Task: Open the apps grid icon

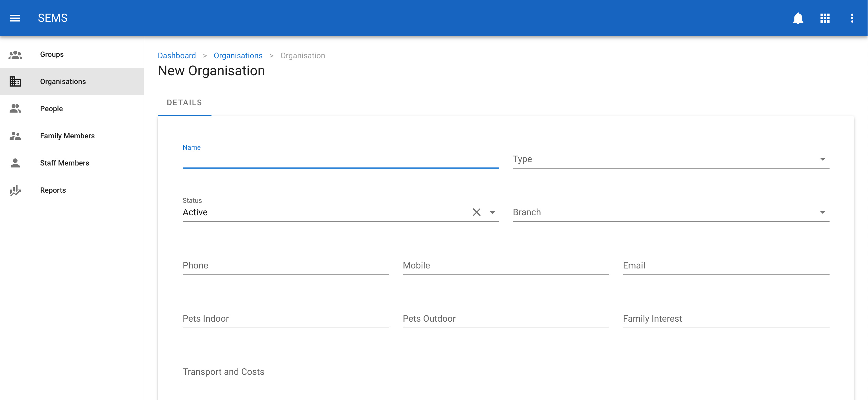Action: [825, 18]
